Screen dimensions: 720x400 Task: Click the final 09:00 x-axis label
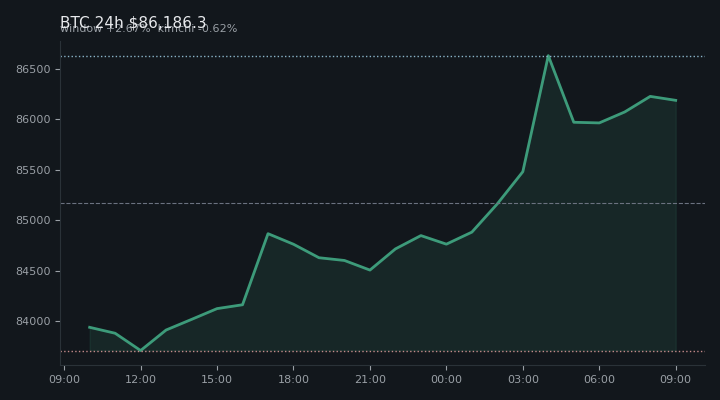(x=675, y=379)
